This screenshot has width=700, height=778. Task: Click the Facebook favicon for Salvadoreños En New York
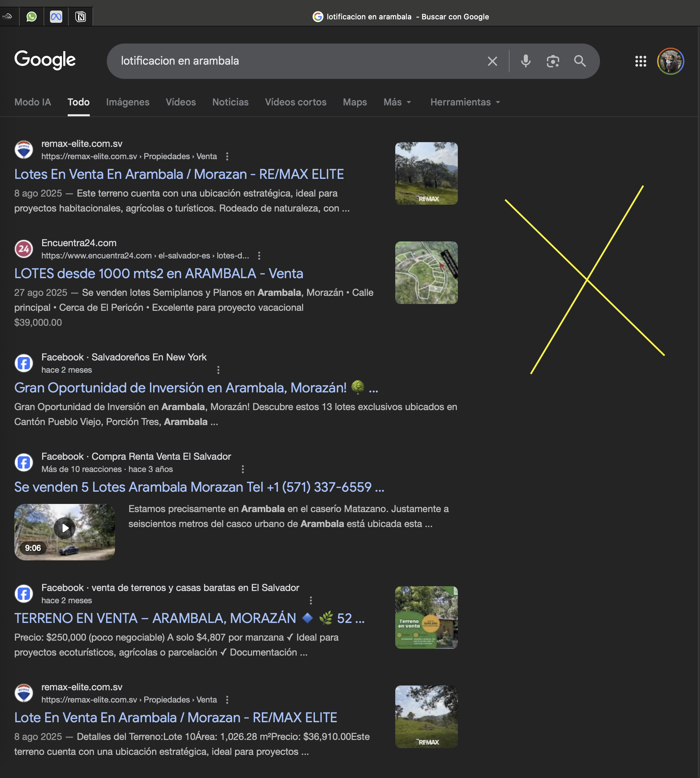(24, 363)
